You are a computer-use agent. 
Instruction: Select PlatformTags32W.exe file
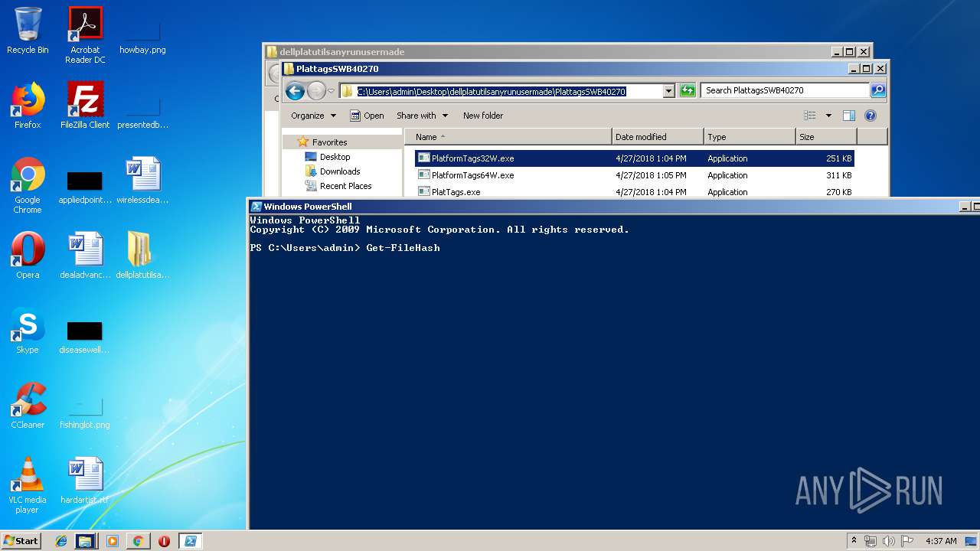[x=634, y=158]
